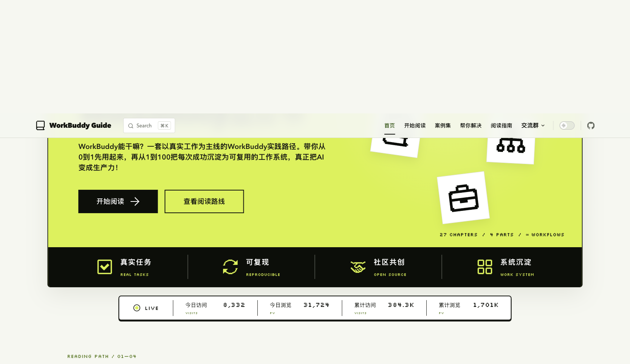Open the GitHub repository icon
The image size is (630, 364).
(591, 125)
